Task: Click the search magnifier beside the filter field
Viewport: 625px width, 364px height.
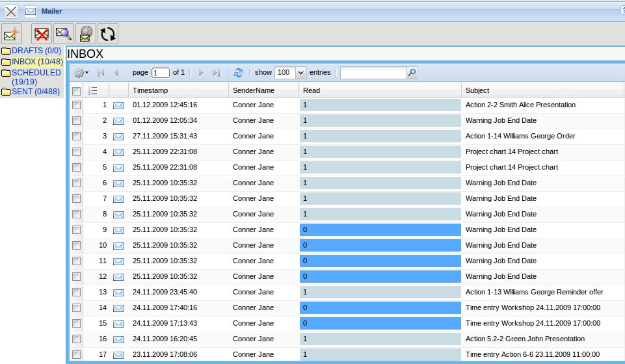Action: (412, 73)
